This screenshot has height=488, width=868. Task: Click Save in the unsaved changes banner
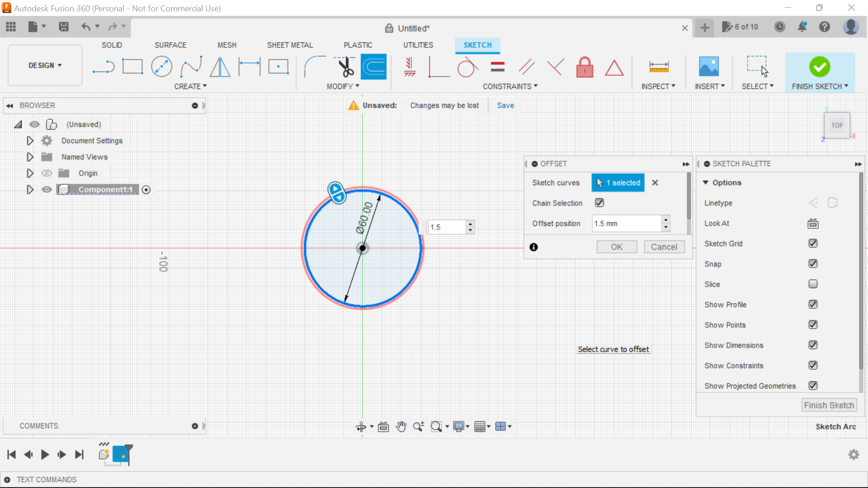[505, 105]
